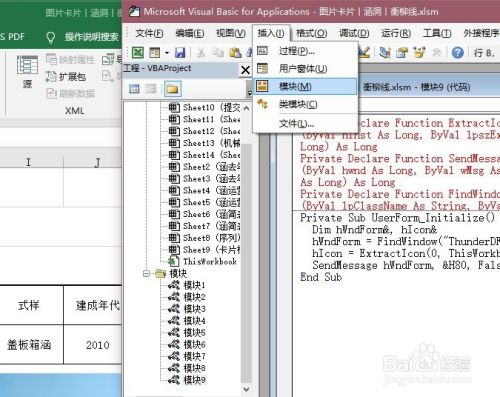Click the 插入(I) menu header
This screenshot has height=397, width=500.
click(271, 33)
